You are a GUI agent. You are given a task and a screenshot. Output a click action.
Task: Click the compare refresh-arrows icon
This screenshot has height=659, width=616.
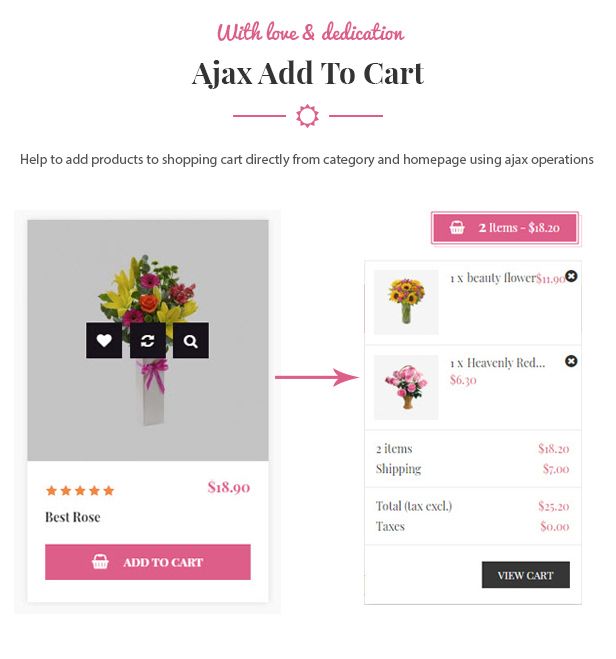coord(147,341)
